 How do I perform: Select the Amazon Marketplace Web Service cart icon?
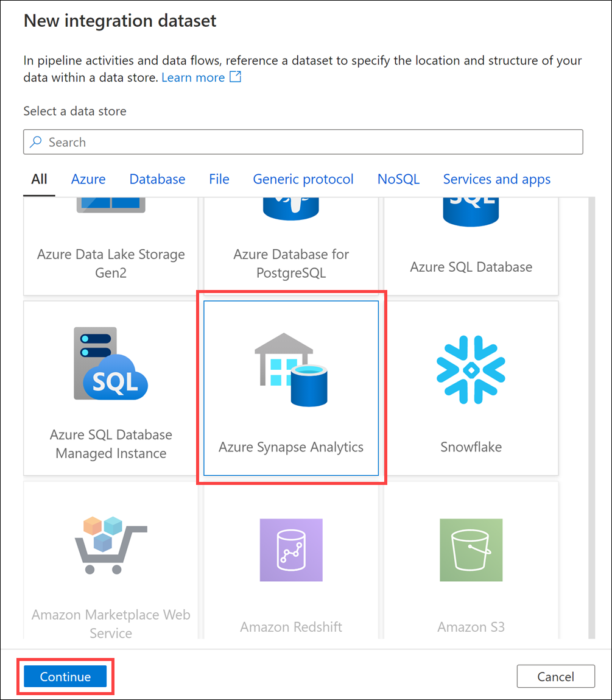click(111, 545)
